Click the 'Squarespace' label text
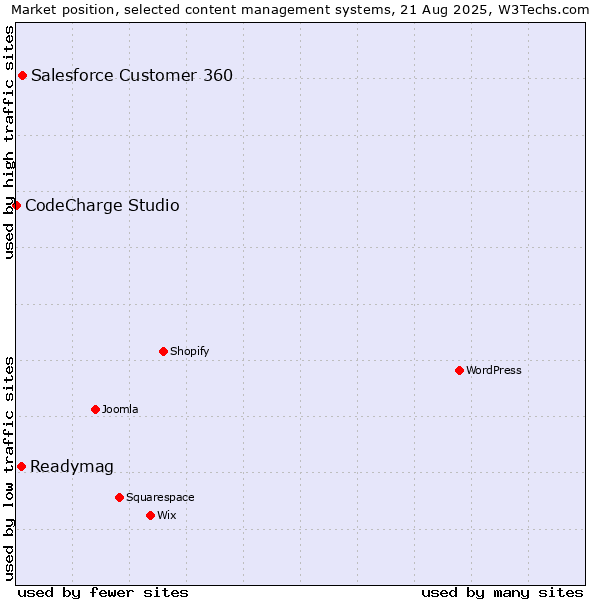600x600 pixels. click(x=160, y=497)
